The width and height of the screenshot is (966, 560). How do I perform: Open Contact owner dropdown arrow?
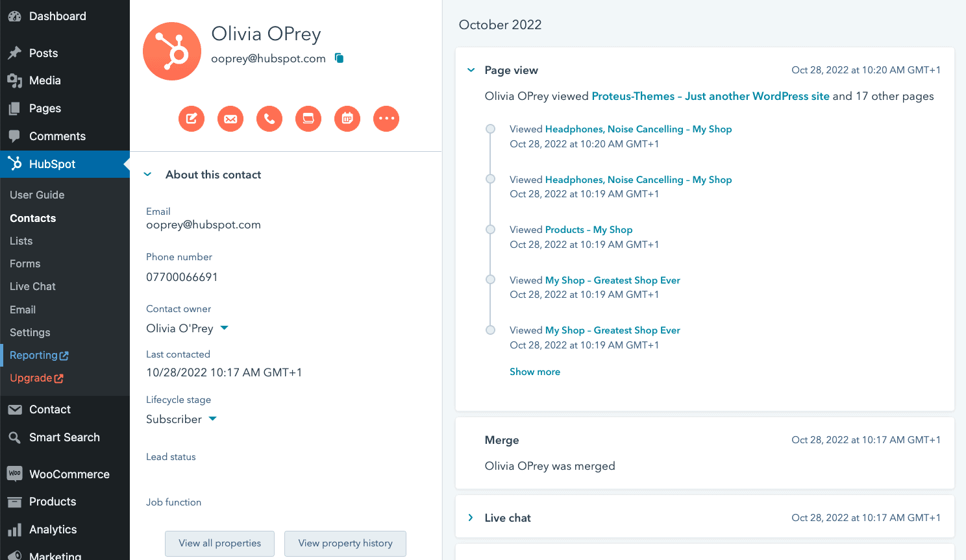[225, 328]
